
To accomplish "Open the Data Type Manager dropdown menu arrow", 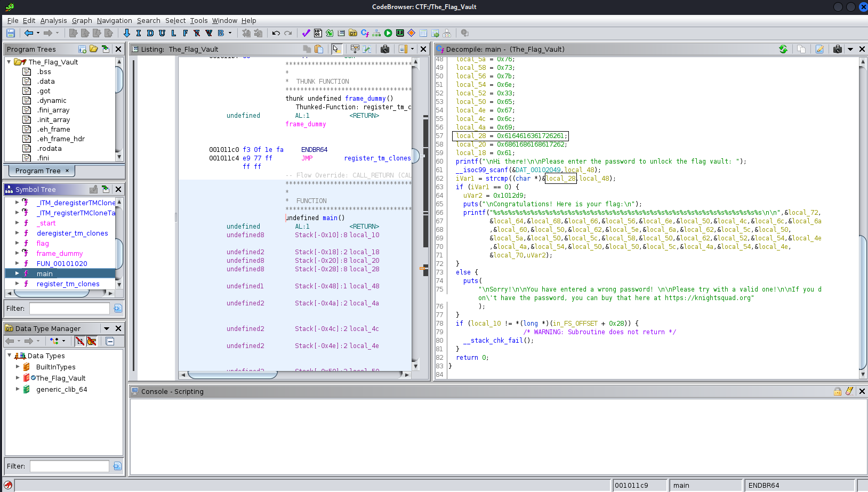I will pyautogui.click(x=107, y=328).
